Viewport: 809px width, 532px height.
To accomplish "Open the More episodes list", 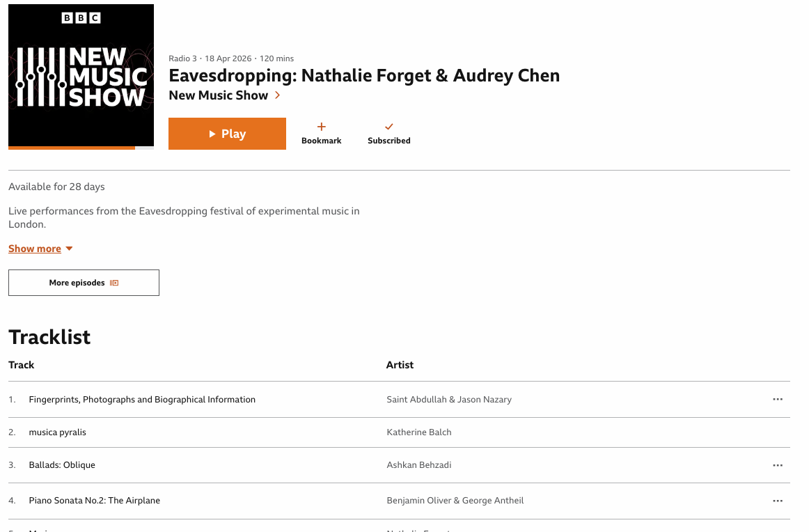I will (84, 283).
